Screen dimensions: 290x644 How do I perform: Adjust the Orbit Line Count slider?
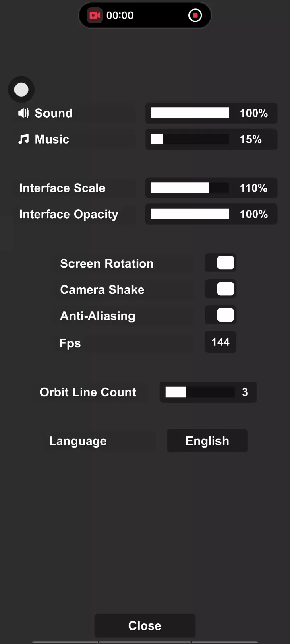coord(200,392)
